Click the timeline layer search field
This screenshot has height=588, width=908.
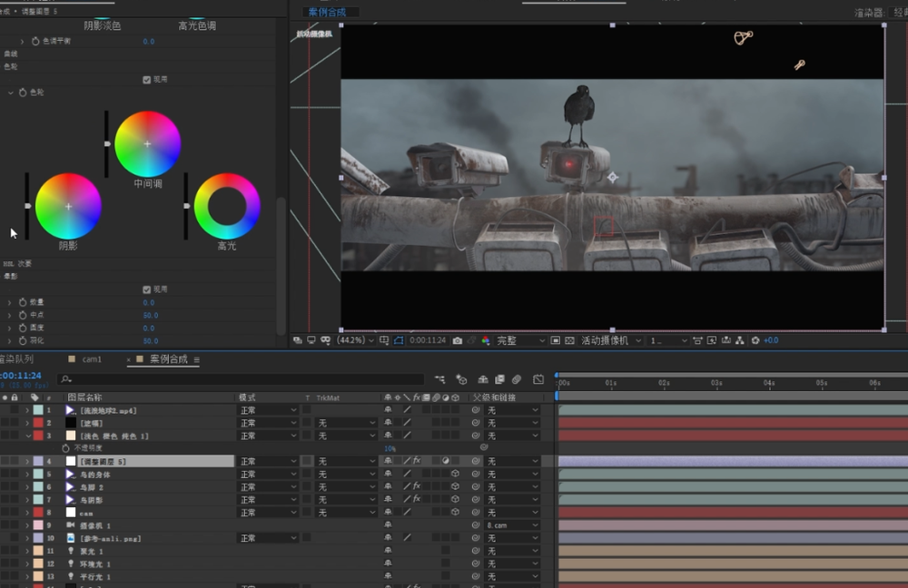pos(236,379)
